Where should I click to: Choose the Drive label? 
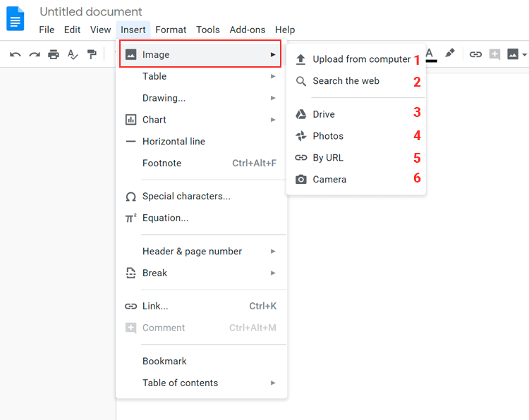[x=324, y=114]
